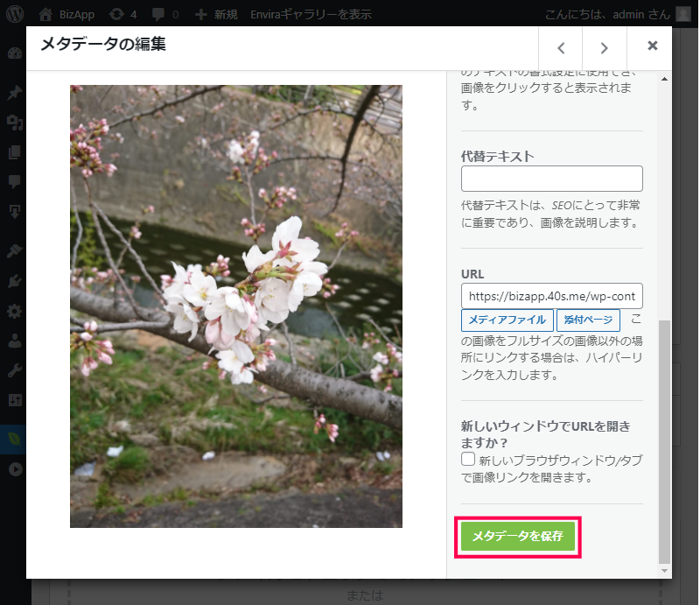The width and height of the screenshot is (700, 605).
Task: Click the collapse menu play sidebar icon
Action: [x=16, y=469]
